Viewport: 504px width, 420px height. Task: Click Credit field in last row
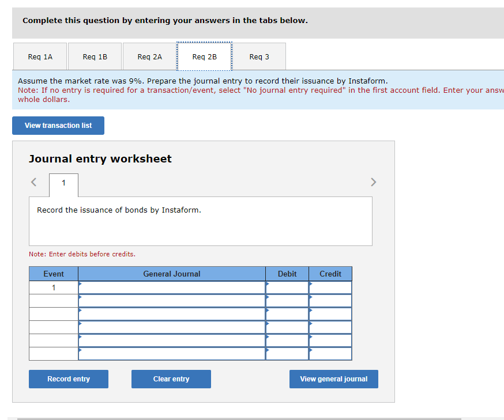[x=330, y=354]
